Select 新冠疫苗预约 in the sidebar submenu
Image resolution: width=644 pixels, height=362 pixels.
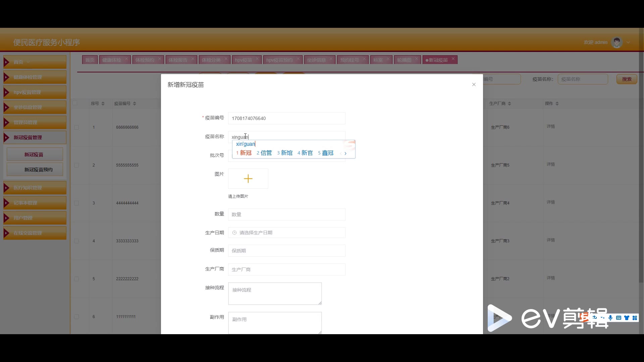click(x=35, y=170)
